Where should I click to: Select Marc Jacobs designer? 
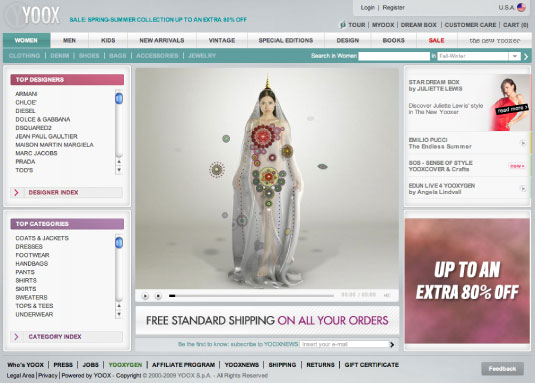36,153
